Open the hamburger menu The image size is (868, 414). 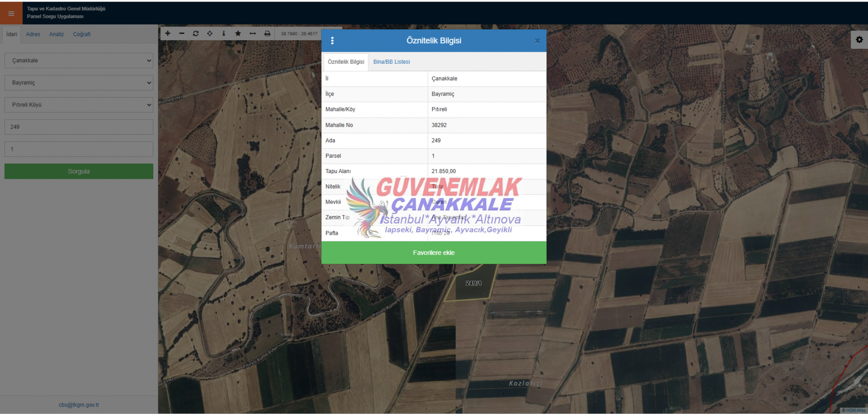11,13
